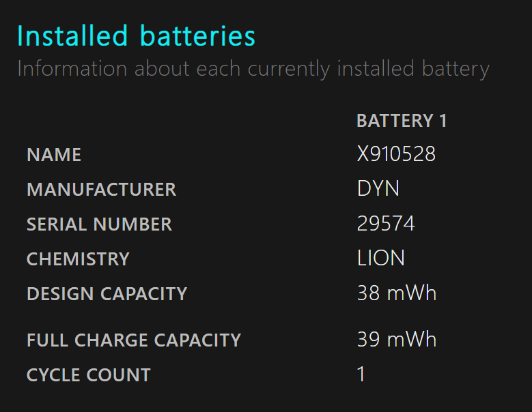Select the manufacturer value DYN
532x412 pixels.
coord(378,188)
